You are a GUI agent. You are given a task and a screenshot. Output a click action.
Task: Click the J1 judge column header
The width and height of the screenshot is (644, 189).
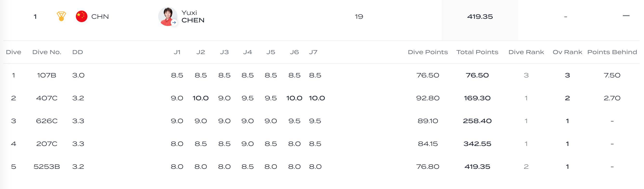point(177,52)
